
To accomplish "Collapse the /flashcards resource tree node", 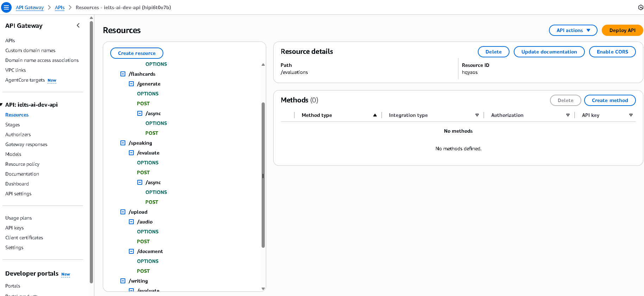I will pyautogui.click(x=123, y=74).
